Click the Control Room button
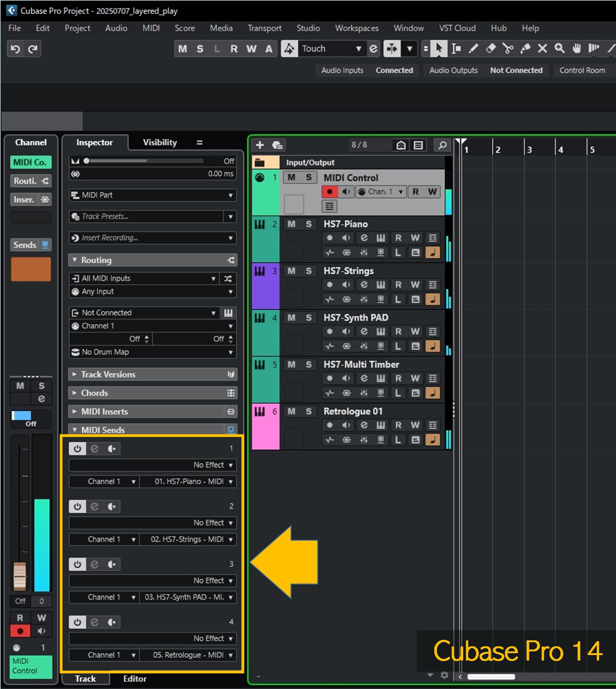 [582, 71]
